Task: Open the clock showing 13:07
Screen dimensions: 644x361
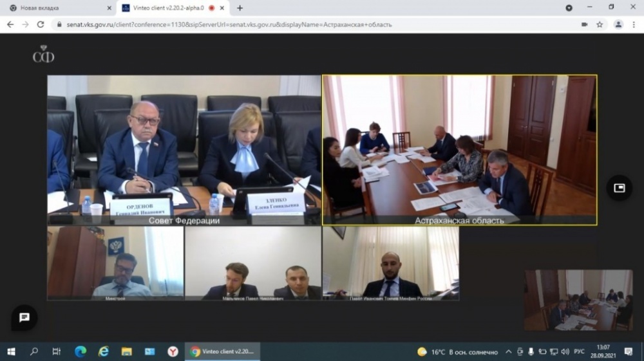Action: point(603,352)
